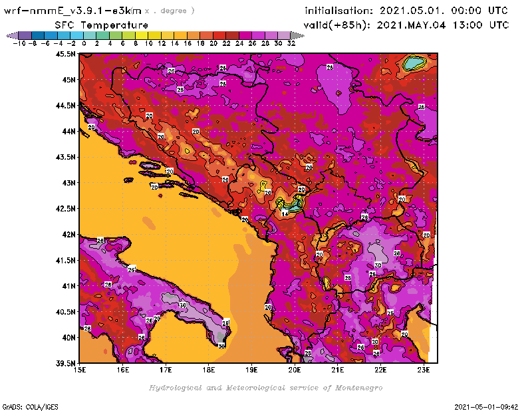Click the 'SFC Temperature' title
Image resolution: width=532 pixels, height=411 pixels.
[102, 25]
